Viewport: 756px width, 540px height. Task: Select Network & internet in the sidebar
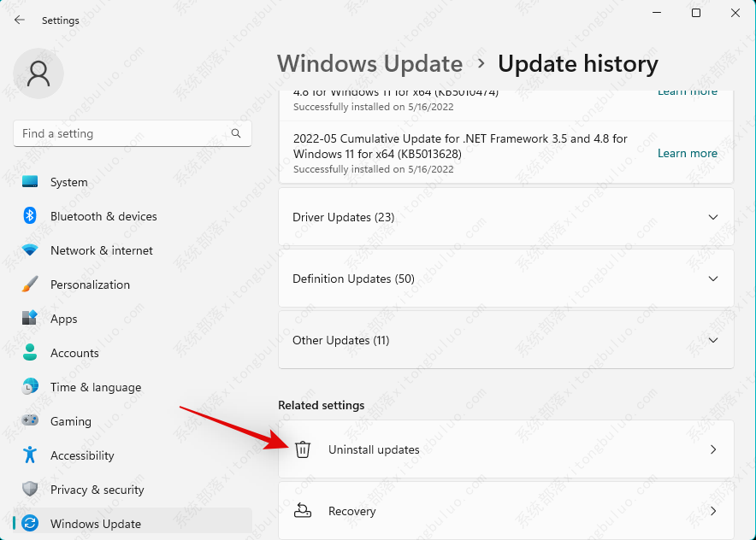coord(101,250)
